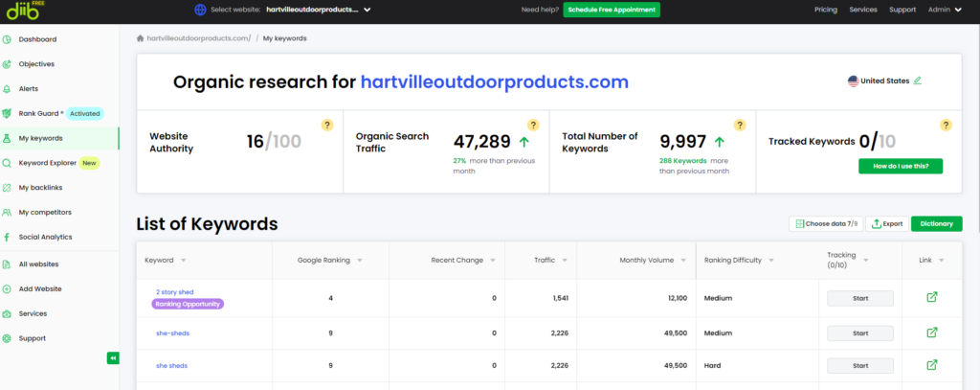Open the Select website dropdown
Viewport: 980px width, 390px height.
point(318,10)
